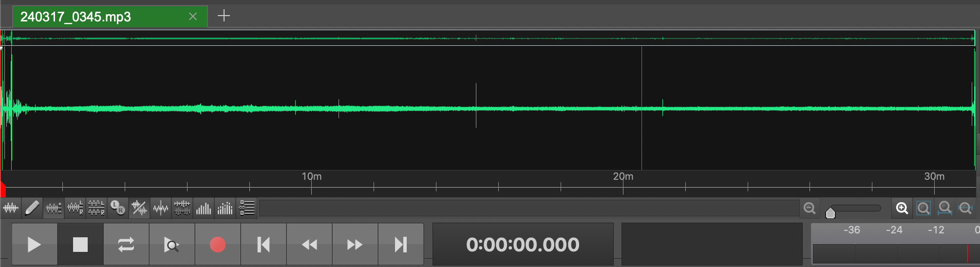The height and width of the screenshot is (267, 980).
Task: Start playback with the Play button
Action: coord(35,244)
